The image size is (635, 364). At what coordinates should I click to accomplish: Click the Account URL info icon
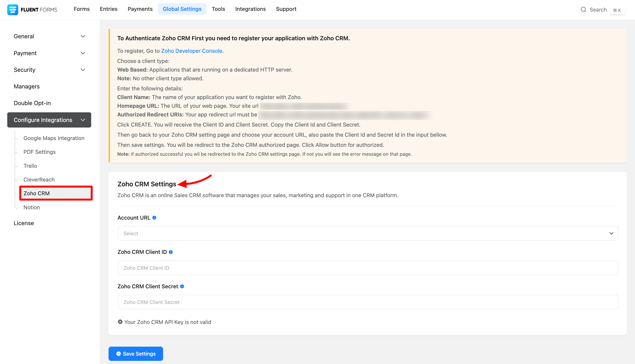[x=154, y=218]
